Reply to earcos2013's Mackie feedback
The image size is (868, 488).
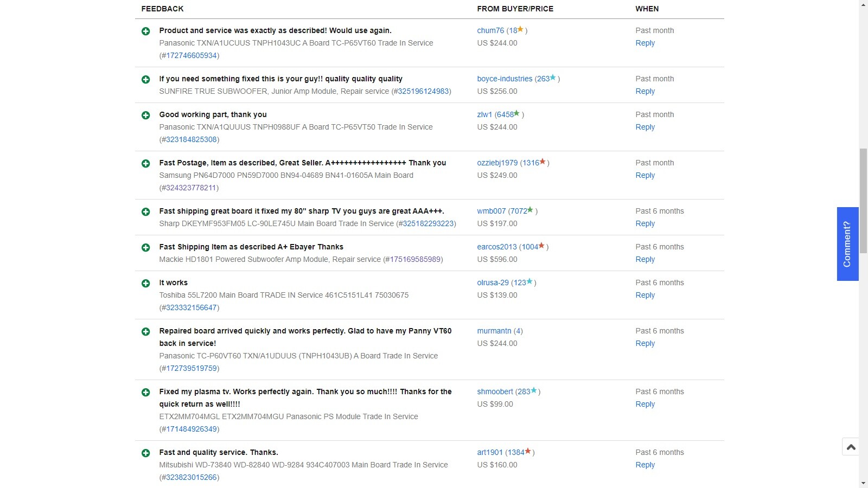[x=645, y=260]
